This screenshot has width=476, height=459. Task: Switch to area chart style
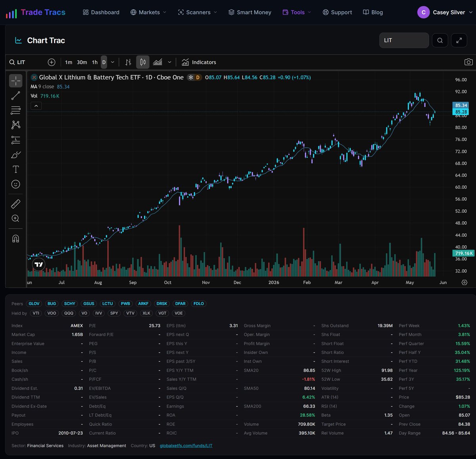pos(157,62)
